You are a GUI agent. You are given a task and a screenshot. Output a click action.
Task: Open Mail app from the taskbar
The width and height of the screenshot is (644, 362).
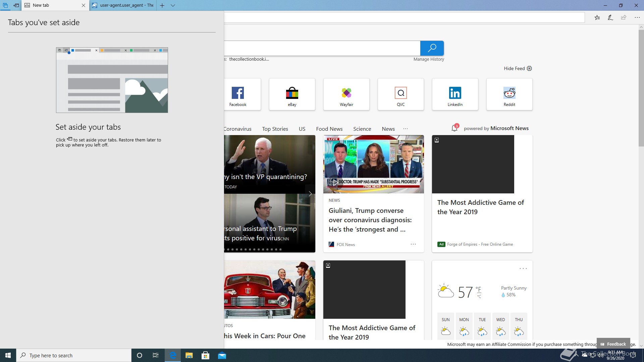222,355
